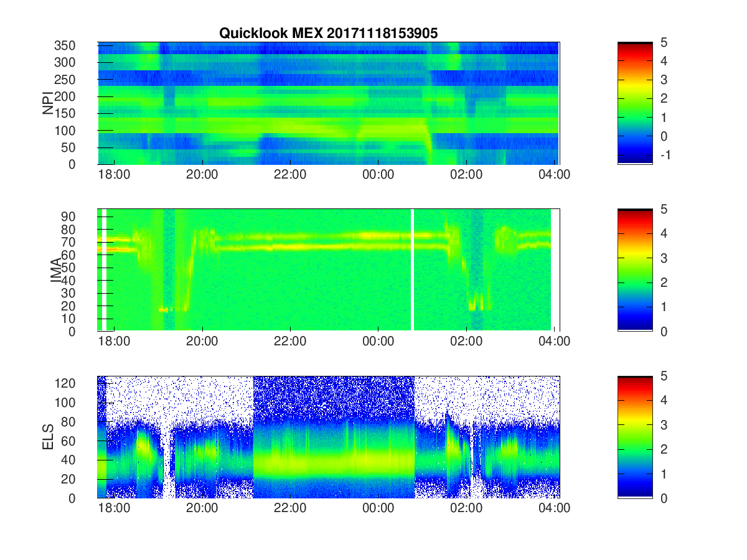The width and height of the screenshot is (747, 560).
Task: Select 22:00 under the NPI panel
Action: 290,175
